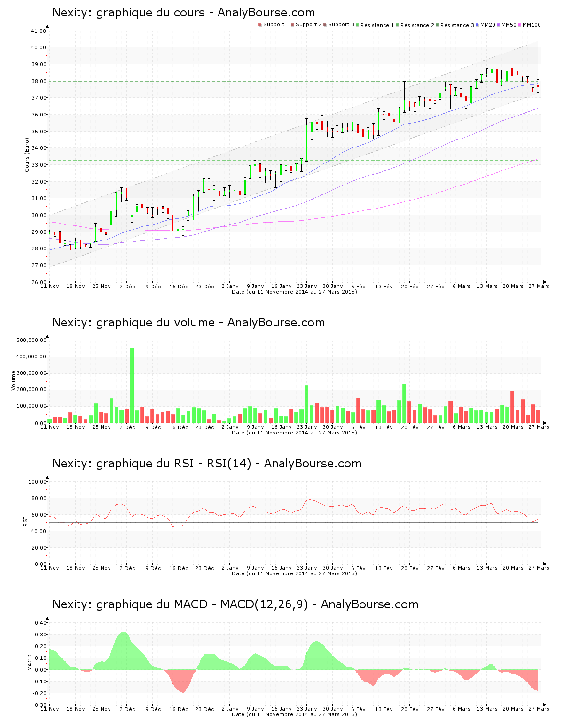Select the 'Résistance 2' legend label
Viewport: 564px width, 728px height.
pyautogui.click(x=417, y=25)
